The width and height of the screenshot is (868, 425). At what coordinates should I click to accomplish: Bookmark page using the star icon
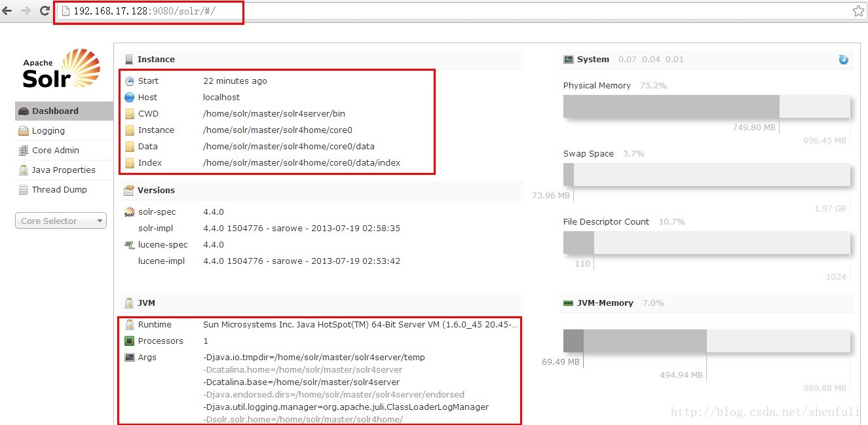tap(858, 10)
